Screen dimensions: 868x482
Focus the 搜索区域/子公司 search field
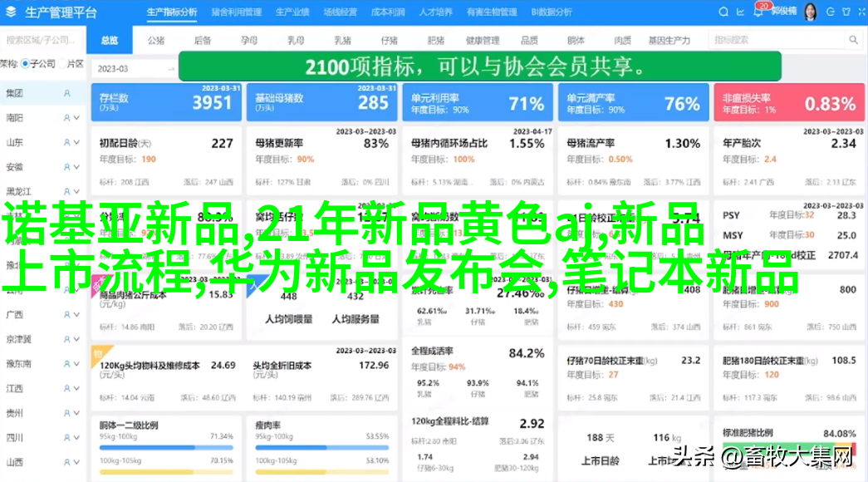click(43, 40)
